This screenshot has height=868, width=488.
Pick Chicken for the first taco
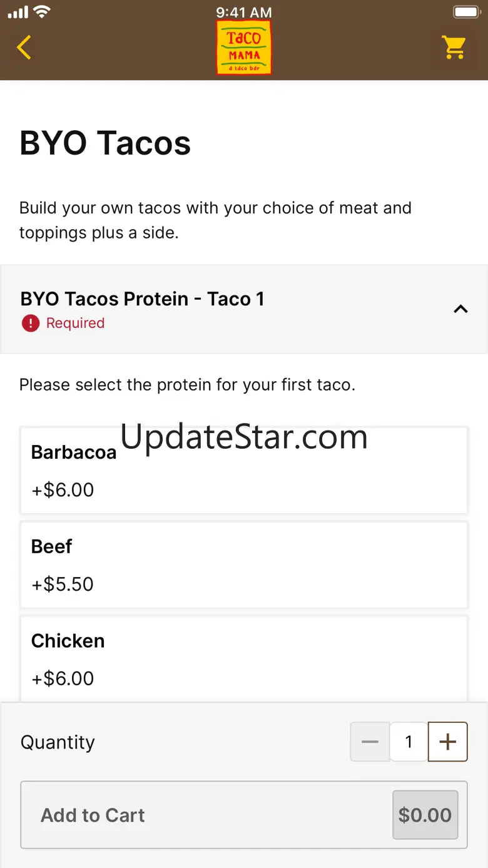pyautogui.click(x=244, y=658)
